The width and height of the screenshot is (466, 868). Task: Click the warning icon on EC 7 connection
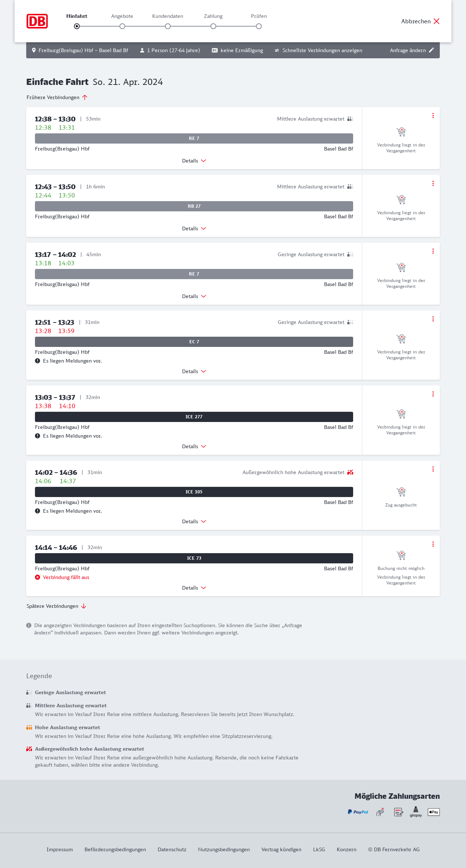click(x=37, y=361)
